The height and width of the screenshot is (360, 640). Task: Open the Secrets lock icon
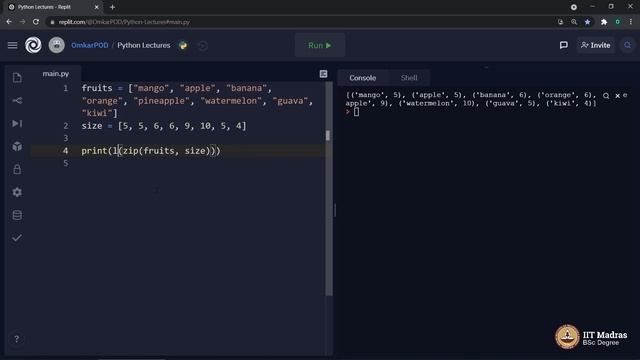(17, 169)
